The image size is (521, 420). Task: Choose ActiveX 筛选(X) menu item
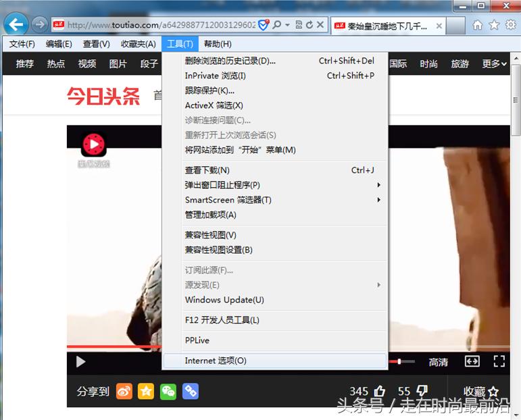[275, 105]
